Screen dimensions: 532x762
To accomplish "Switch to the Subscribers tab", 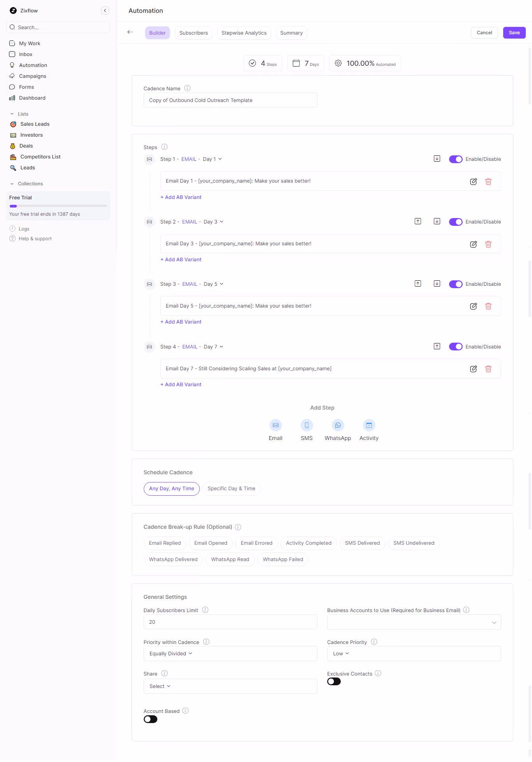I will 194,33.
